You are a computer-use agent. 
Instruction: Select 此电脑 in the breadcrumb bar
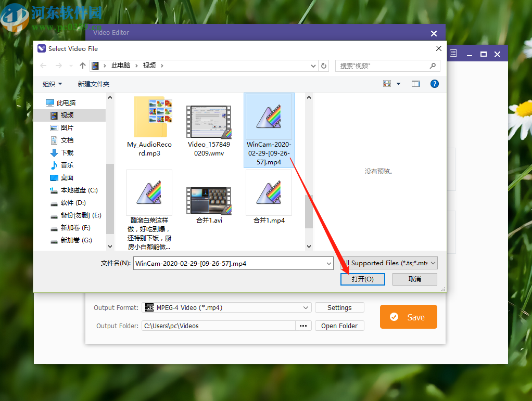[120, 66]
